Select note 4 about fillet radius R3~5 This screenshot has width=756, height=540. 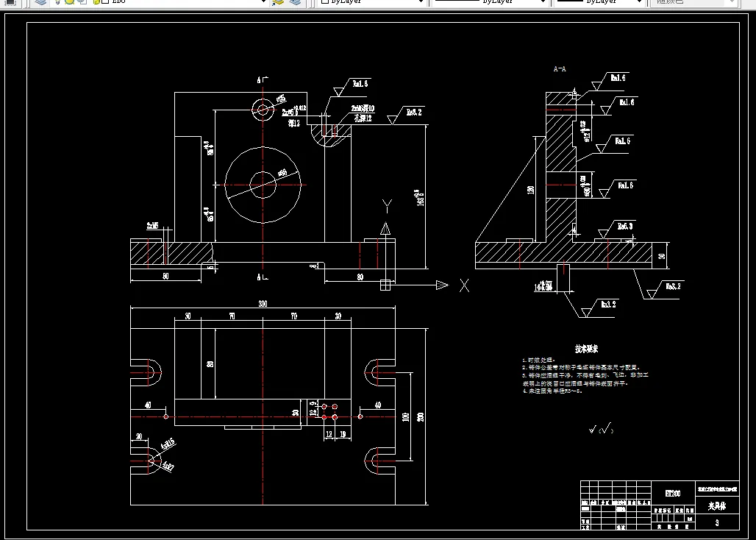(552, 391)
